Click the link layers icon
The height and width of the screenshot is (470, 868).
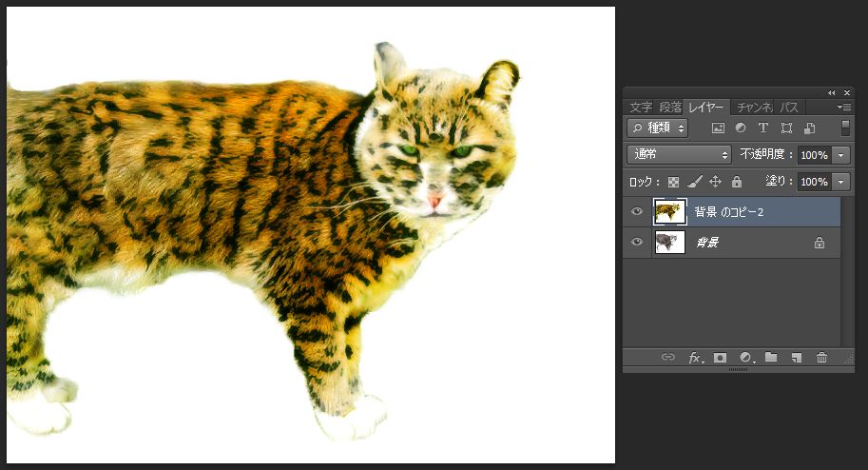[x=668, y=358]
